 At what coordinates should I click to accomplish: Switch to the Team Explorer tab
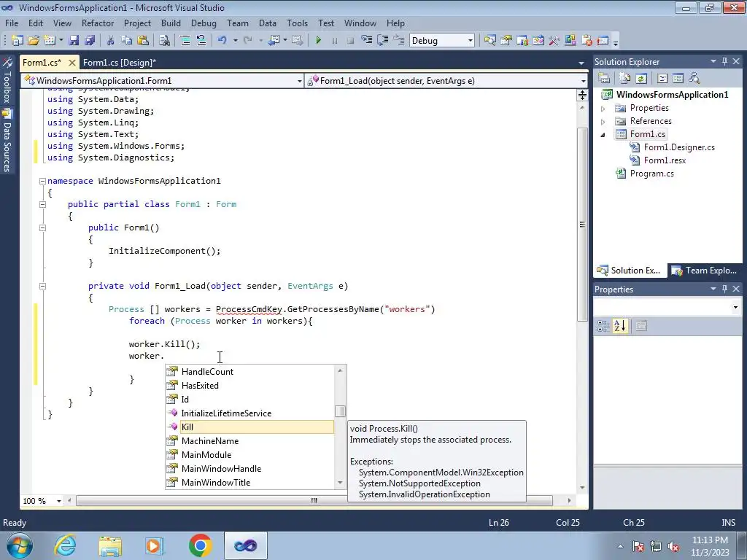click(x=705, y=271)
